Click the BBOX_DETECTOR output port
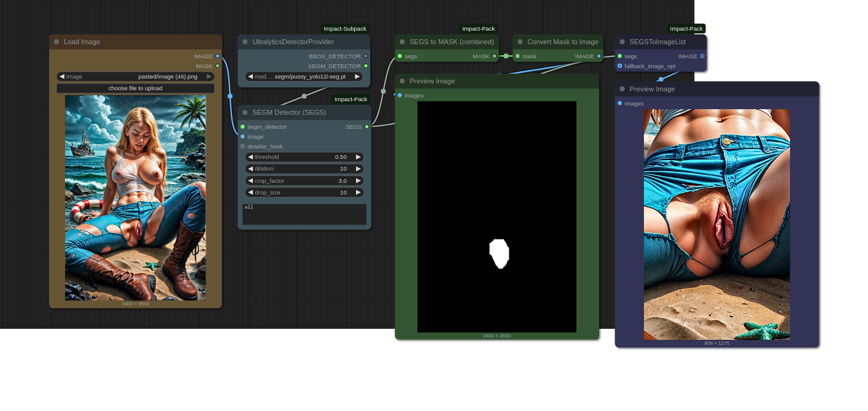868x411 pixels. coord(366,56)
